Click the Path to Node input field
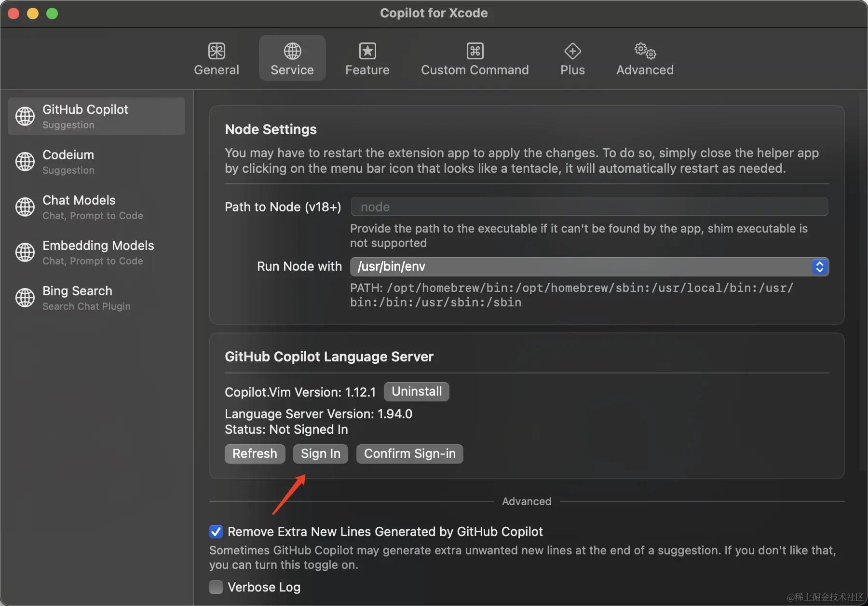Viewport: 868px width, 606px height. point(588,207)
